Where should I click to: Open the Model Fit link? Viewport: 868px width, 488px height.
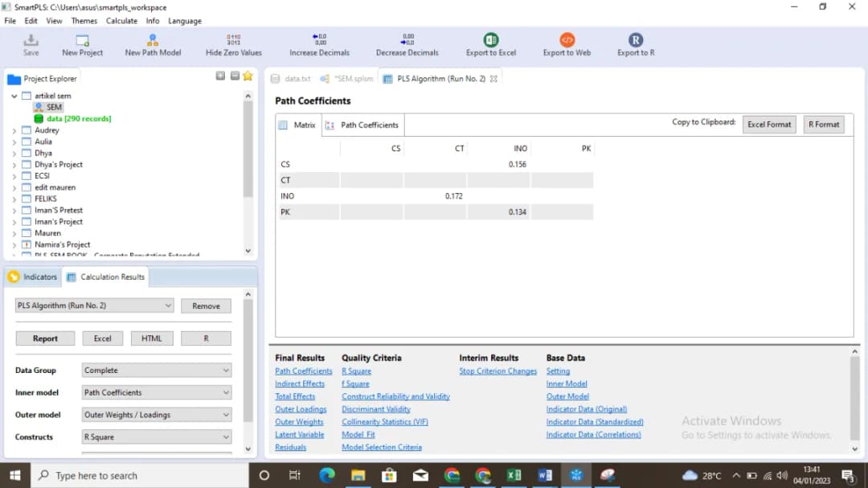[x=358, y=435]
